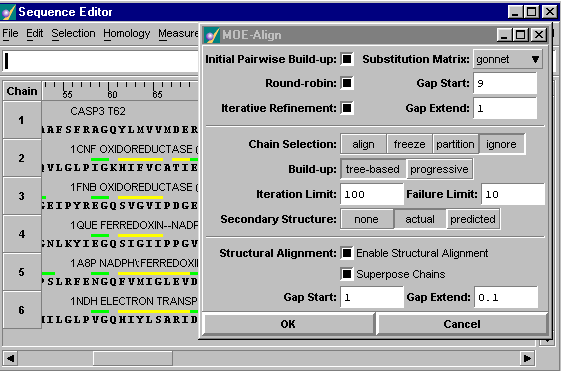561x371 pixels.
Task: Choose progressive Build-up option
Action: (x=439, y=169)
